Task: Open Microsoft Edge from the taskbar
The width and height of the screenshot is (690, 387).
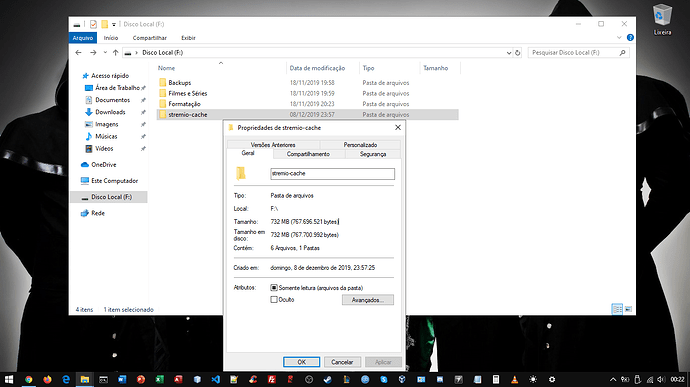Action: click(x=66, y=379)
